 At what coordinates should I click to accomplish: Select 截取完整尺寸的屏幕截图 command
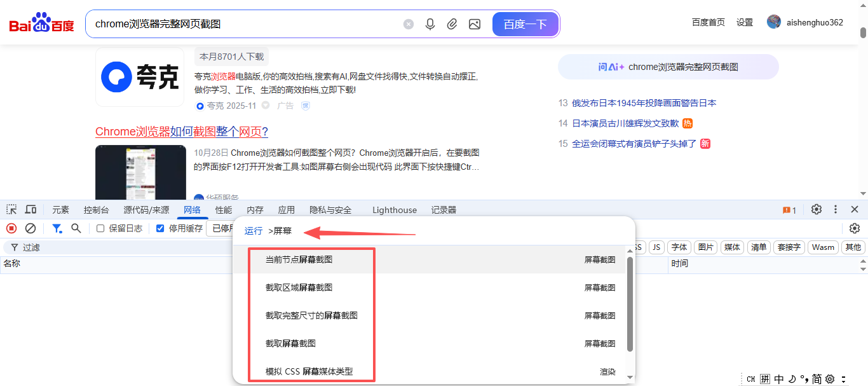point(311,315)
